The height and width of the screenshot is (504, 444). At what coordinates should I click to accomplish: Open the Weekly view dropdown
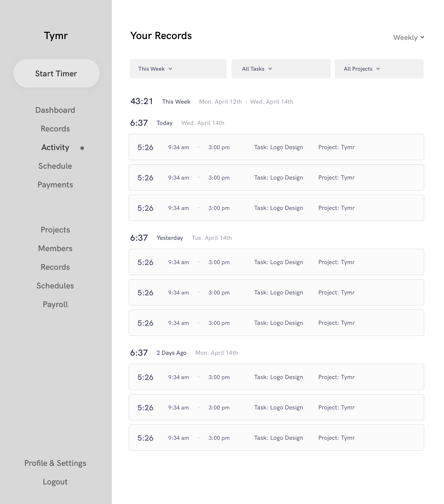[408, 37]
